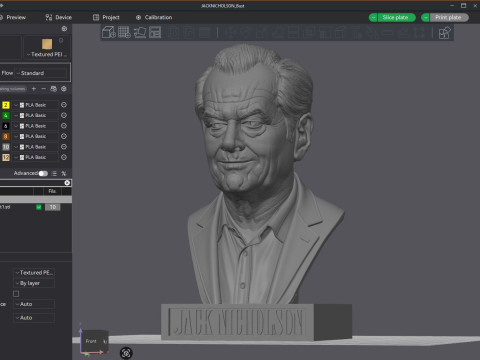Expand the Print plate options arrow

pos(425,17)
